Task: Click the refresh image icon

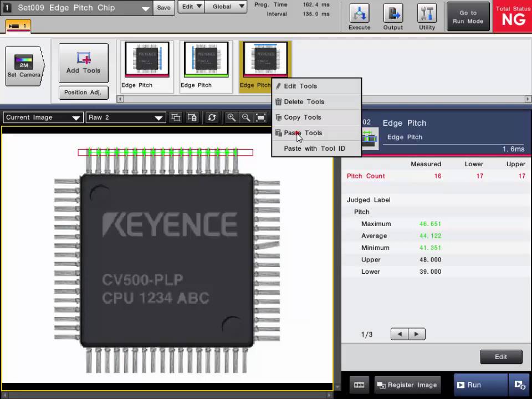Action: (x=212, y=117)
